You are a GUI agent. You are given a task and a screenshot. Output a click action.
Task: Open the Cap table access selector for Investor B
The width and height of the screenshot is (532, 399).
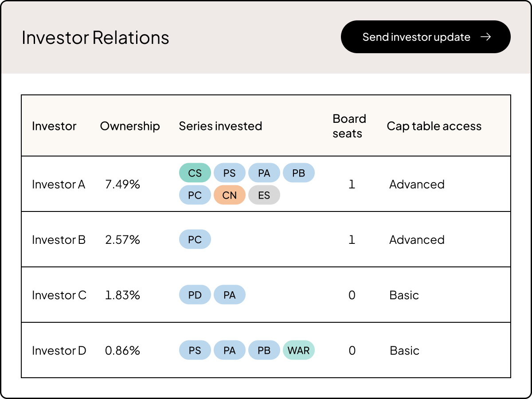tap(417, 239)
